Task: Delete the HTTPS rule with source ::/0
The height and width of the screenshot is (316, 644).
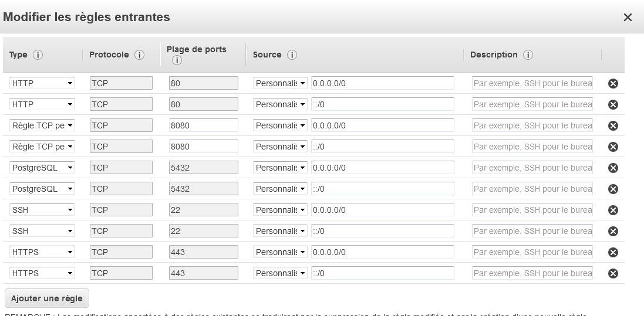Action: [x=613, y=274]
